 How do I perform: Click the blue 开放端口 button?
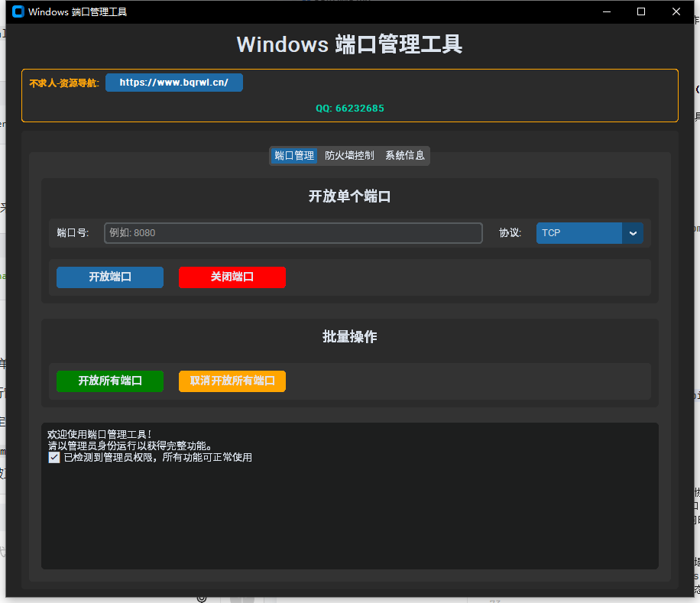coord(109,277)
